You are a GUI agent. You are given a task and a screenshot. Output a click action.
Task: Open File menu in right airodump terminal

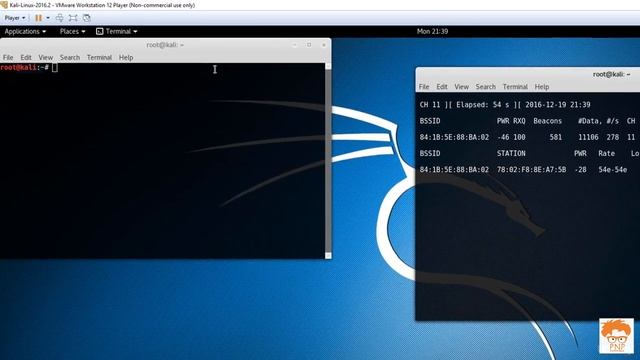coord(424,87)
